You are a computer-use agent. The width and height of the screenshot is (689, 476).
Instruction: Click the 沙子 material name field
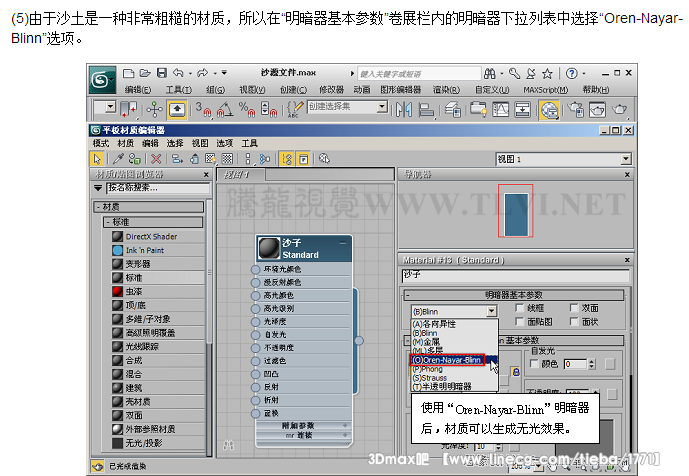coord(515,276)
